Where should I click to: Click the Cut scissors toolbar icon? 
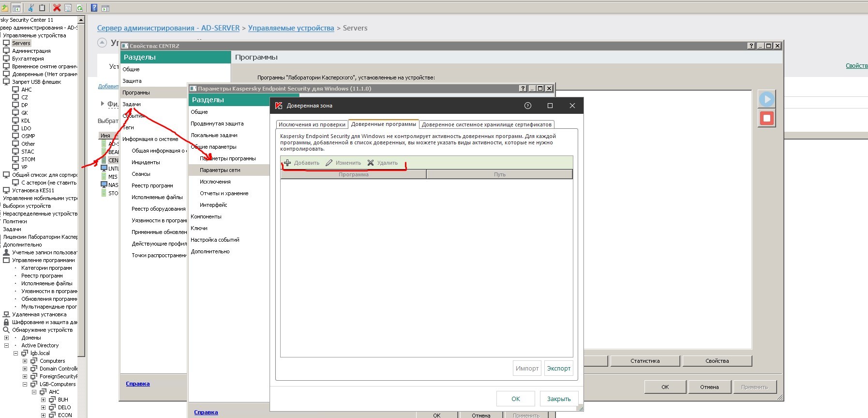point(31,8)
